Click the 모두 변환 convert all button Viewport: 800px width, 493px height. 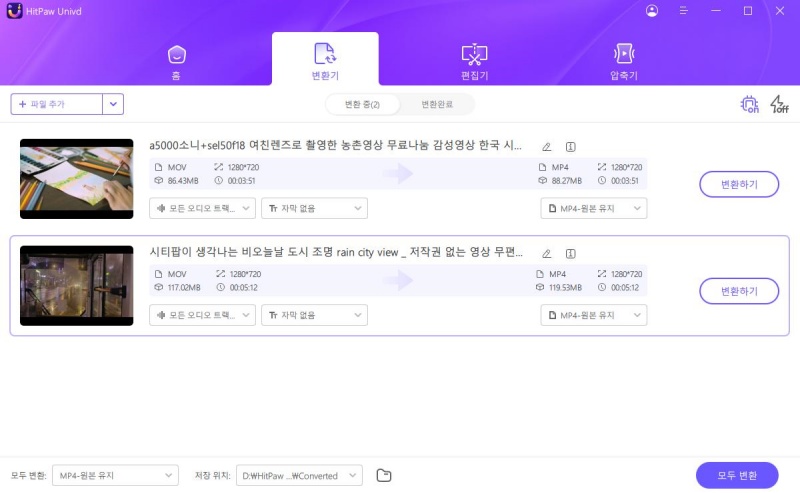pyautogui.click(x=737, y=475)
